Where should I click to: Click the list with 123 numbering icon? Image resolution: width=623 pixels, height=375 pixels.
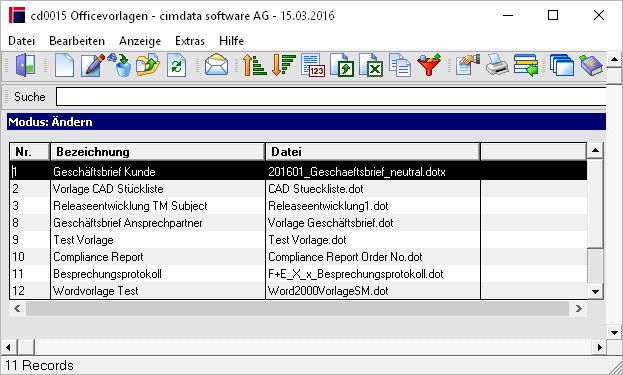313,65
